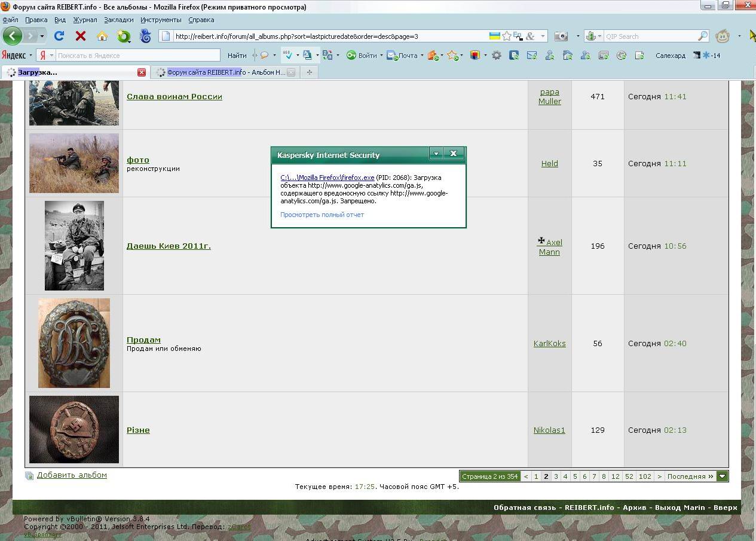Click Добавить альбом link

tap(72, 475)
